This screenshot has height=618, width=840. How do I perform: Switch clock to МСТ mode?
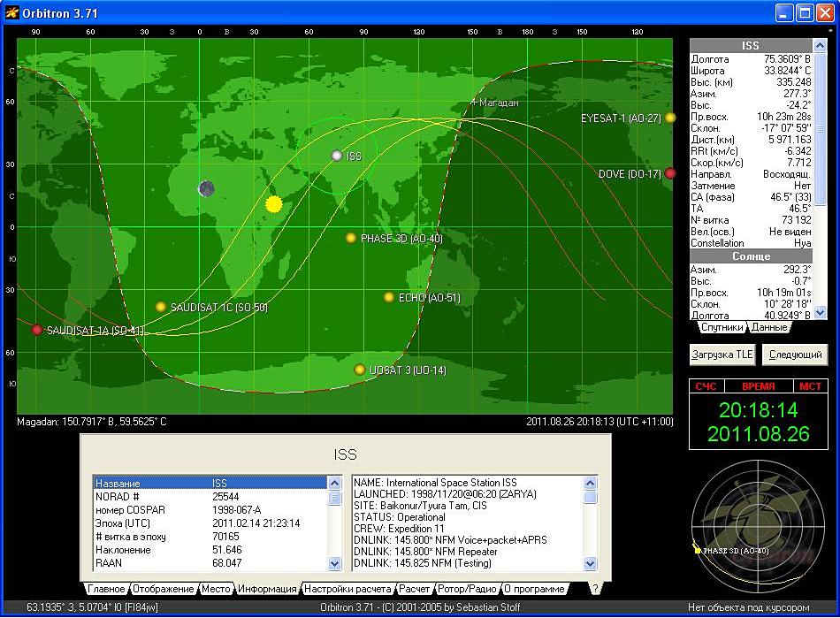click(x=810, y=386)
